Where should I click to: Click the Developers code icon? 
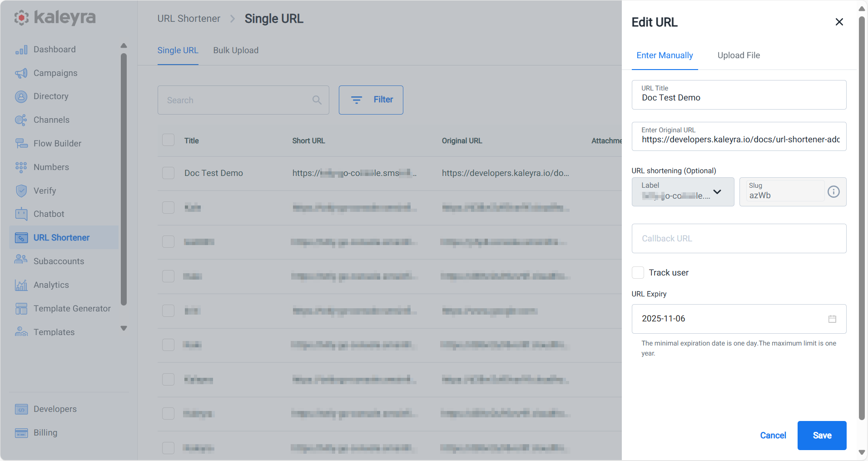point(21,409)
